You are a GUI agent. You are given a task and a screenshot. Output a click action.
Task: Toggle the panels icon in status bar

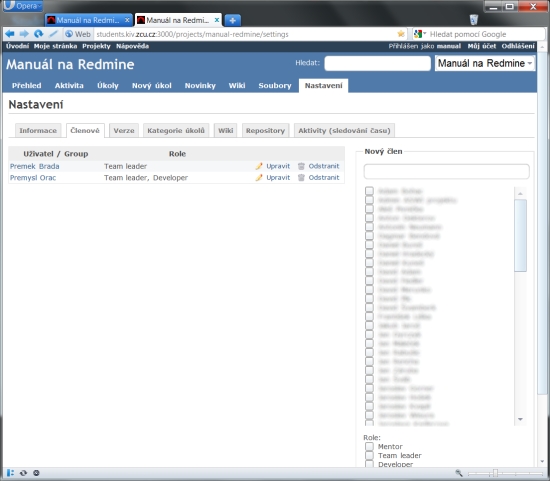coord(11,473)
